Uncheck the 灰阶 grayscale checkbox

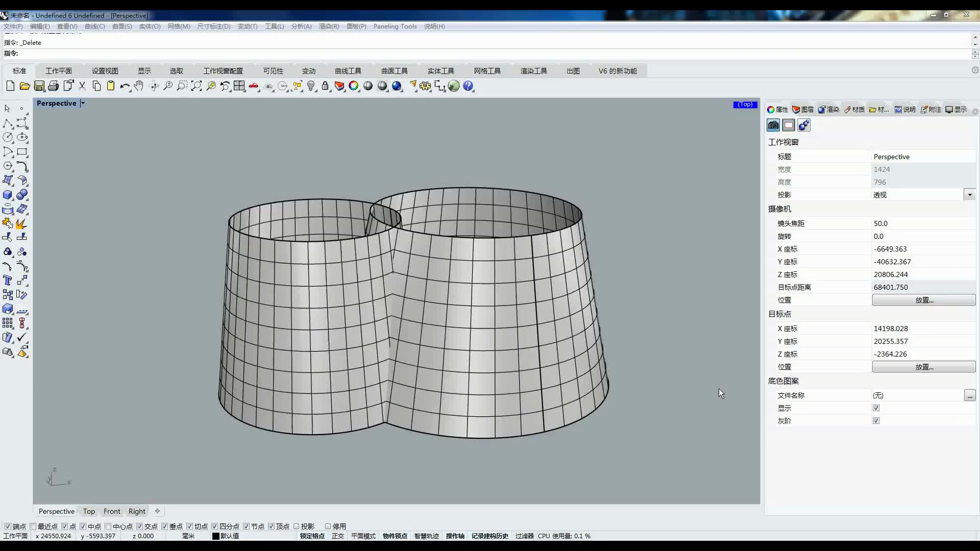pyautogui.click(x=876, y=420)
